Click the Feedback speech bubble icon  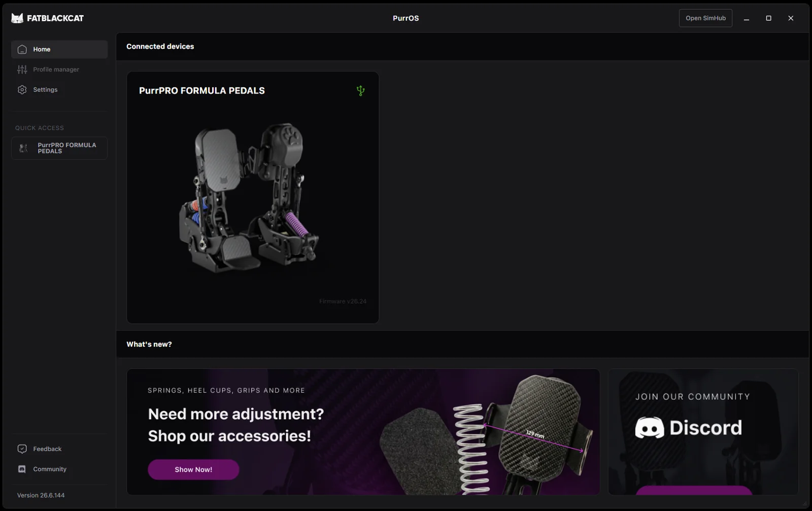[x=22, y=449]
